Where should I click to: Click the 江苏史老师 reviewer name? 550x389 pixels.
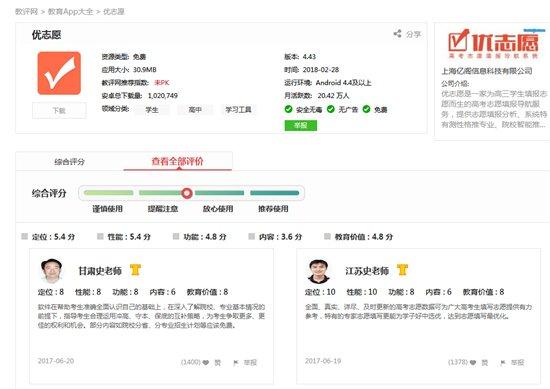(x=367, y=270)
